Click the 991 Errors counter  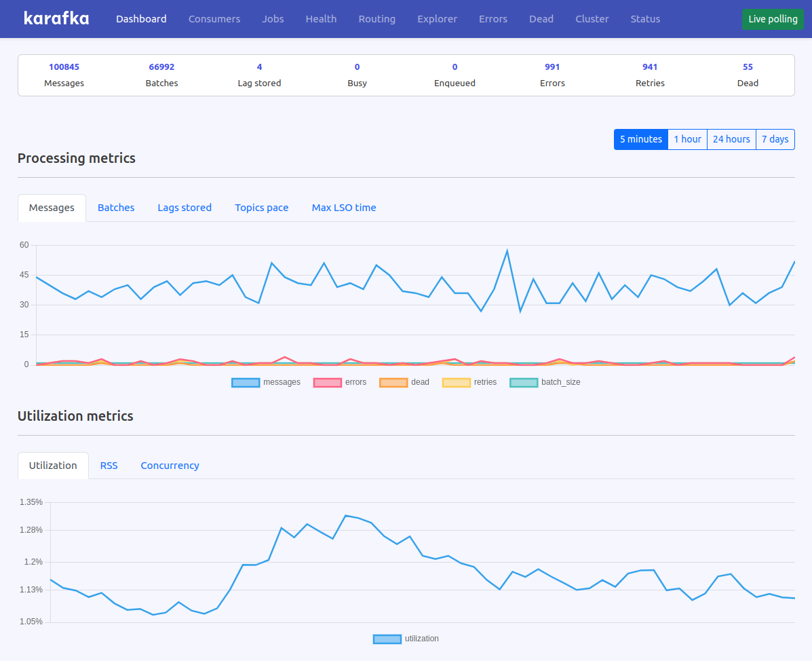click(x=553, y=67)
